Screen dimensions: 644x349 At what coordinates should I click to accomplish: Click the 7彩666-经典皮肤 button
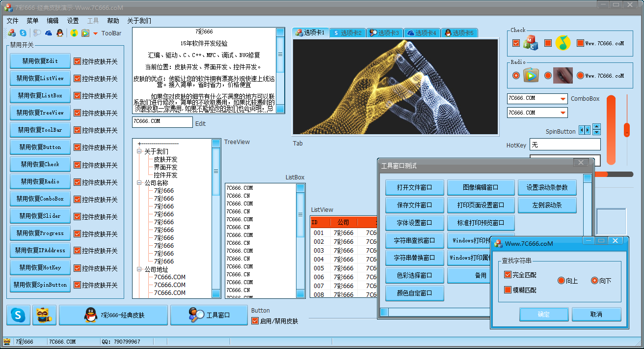(x=113, y=315)
